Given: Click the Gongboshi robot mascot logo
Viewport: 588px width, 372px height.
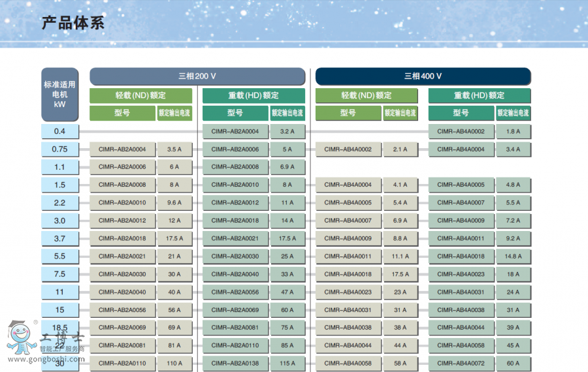Looking at the screenshot, I should click(x=22, y=339).
